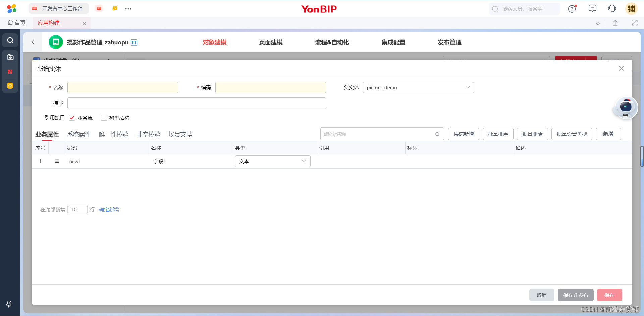Open the sidebar favorites folder icon

(x=10, y=57)
